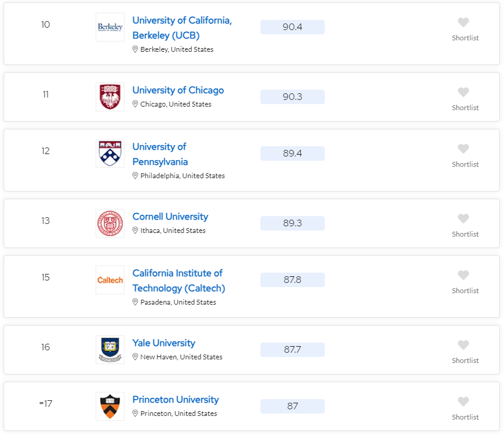Click the 90.4 score badge for Berkeley
This screenshot has width=504, height=434.
point(292,26)
